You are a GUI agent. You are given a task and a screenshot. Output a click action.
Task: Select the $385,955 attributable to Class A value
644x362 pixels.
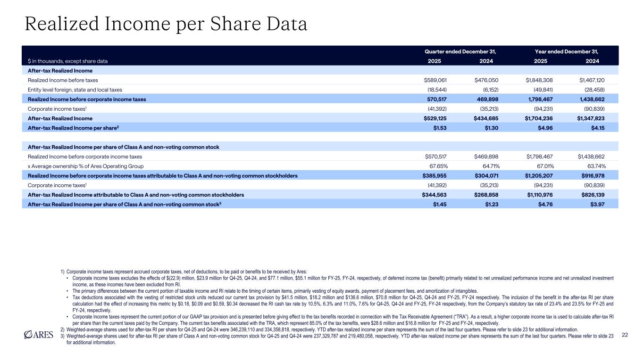(435, 175)
